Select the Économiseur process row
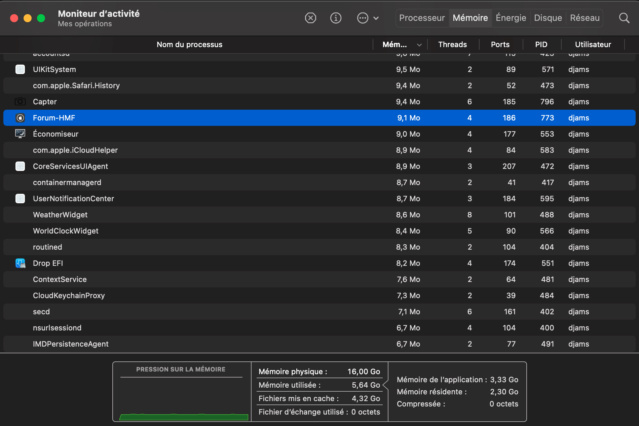Screen dimensions: 639x426 [319, 134]
